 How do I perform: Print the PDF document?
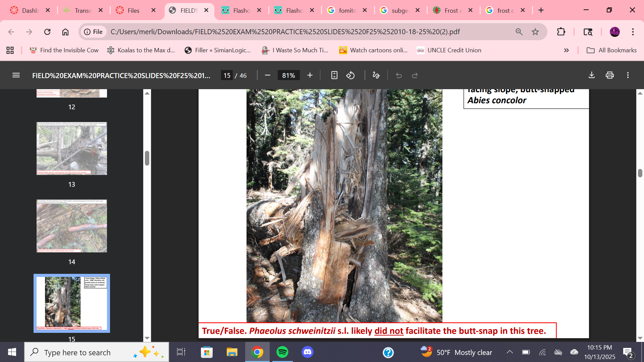(610, 75)
